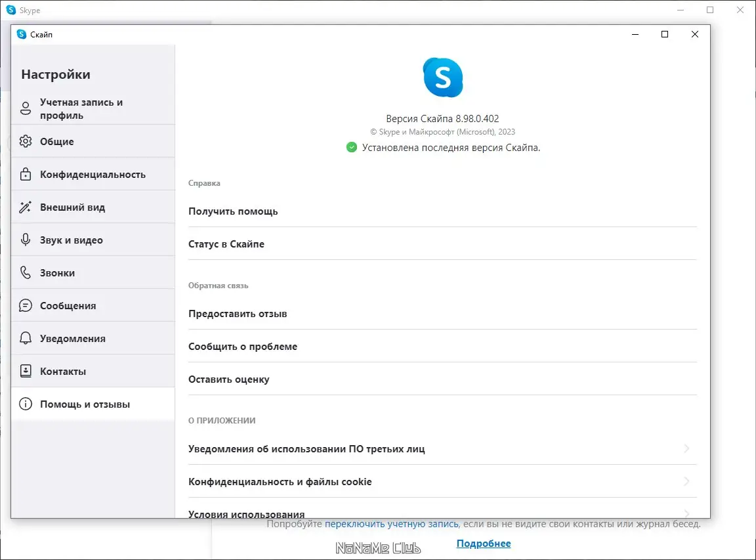Expand chevron on Уведомления об использовании ПО row
756x560 pixels.
click(x=686, y=448)
